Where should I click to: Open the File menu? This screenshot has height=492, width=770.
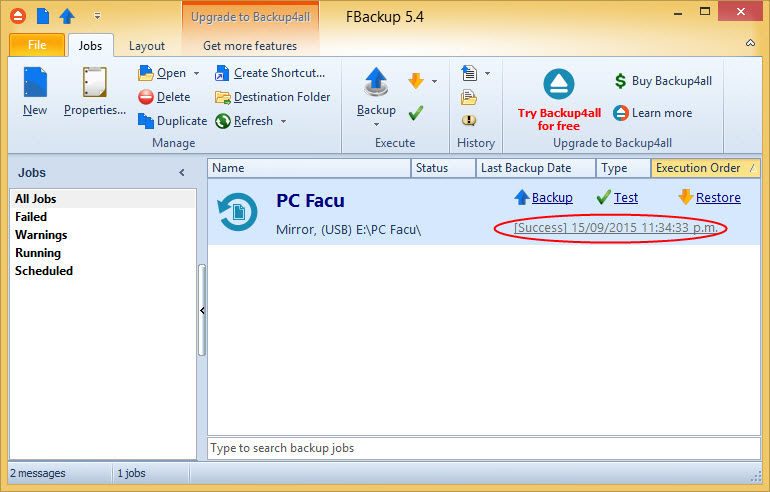[x=37, y=45]
